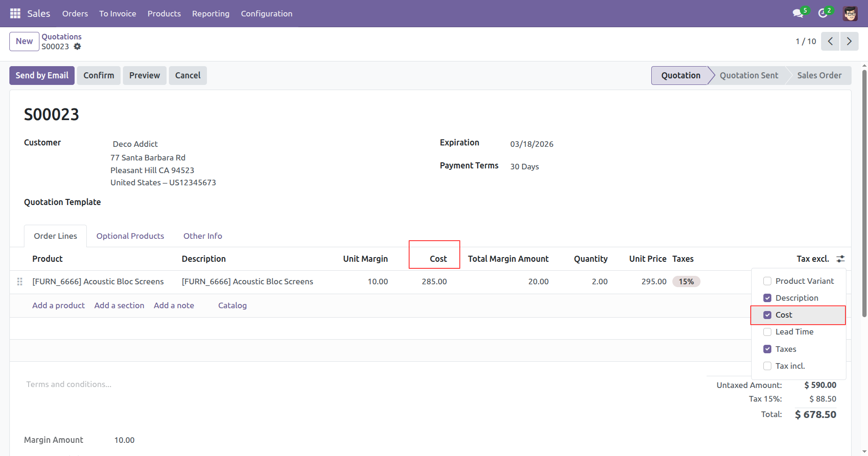
Task: Enable the Product Variant column checkbox
Action: tap(768, 281)
